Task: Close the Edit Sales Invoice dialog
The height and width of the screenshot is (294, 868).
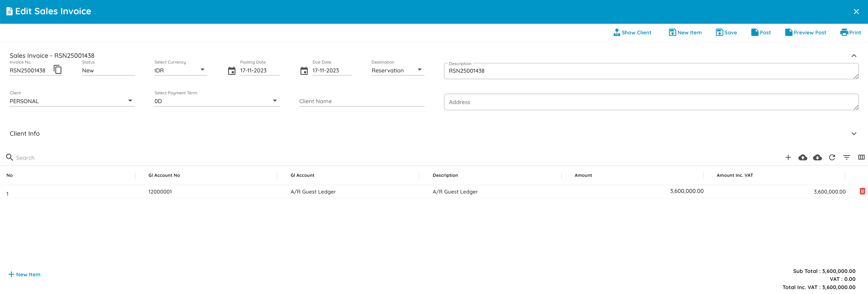Action: (856, 12)
